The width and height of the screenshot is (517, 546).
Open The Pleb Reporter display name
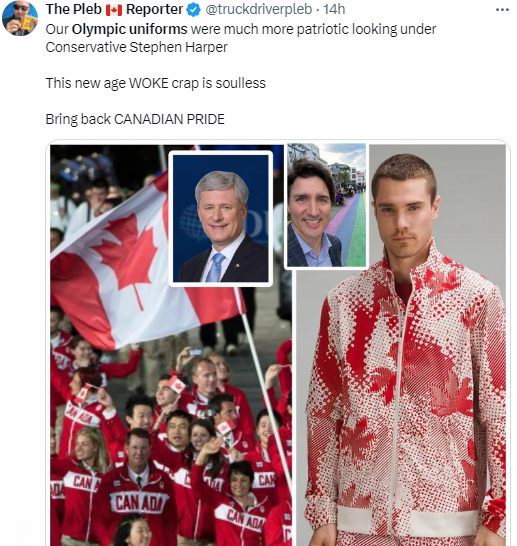(114, 9)
